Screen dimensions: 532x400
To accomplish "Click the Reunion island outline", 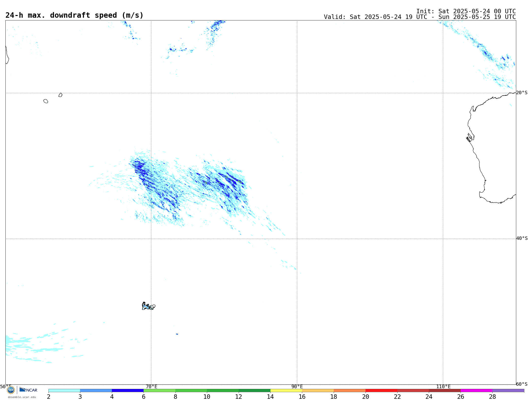I will pyautogui.click(x=46, y=101).
